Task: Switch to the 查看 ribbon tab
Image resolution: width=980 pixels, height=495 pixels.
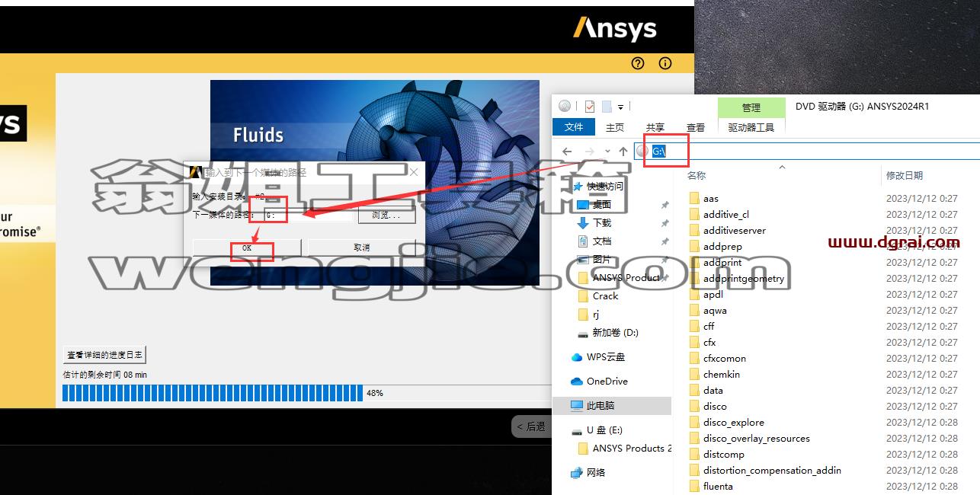Action: pos(696,127)
